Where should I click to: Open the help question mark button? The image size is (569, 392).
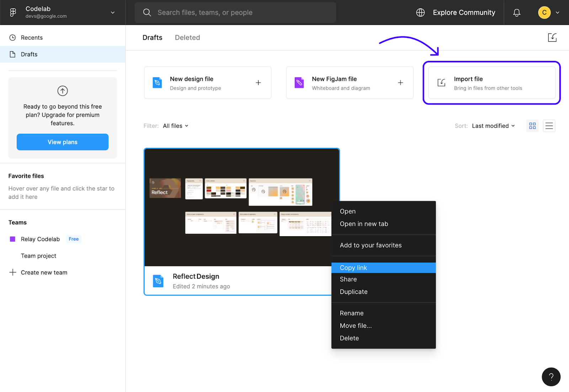point(551,377)
